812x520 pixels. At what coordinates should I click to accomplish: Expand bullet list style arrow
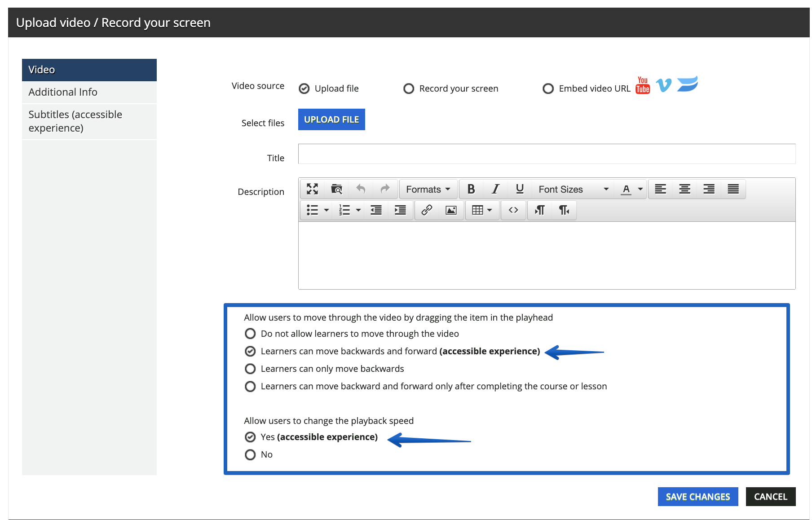click(x=327, y=210)
